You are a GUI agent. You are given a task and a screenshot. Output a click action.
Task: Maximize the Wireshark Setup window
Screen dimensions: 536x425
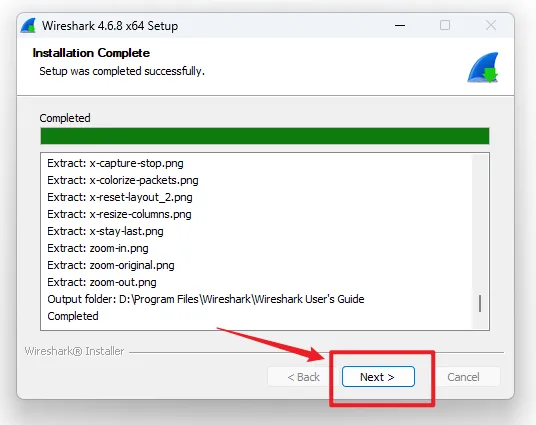[x=445, y=25]
